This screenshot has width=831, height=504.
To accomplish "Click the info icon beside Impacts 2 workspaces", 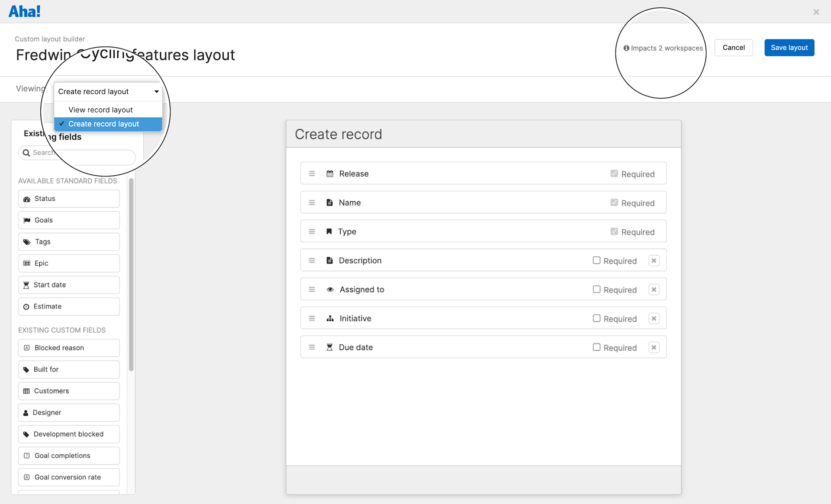I will (626, 48).
